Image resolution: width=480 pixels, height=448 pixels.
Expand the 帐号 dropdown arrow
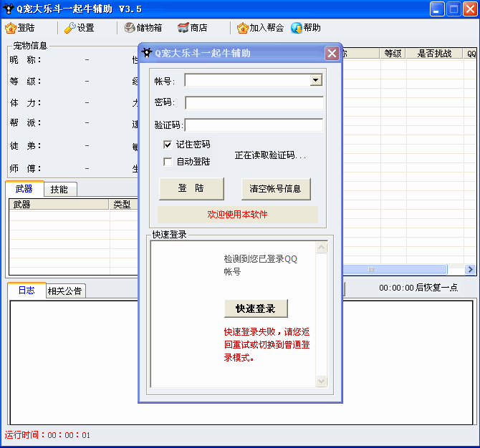(316, 80)
